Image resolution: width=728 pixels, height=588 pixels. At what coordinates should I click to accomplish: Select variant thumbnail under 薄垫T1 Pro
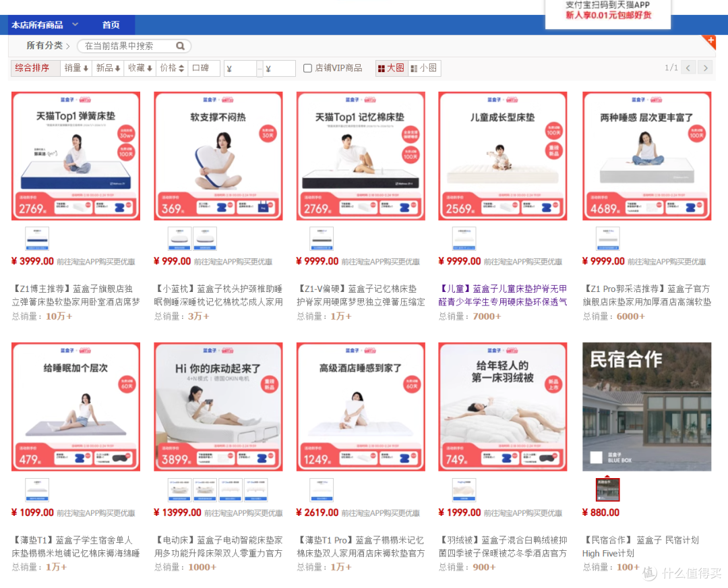[322, 490]
